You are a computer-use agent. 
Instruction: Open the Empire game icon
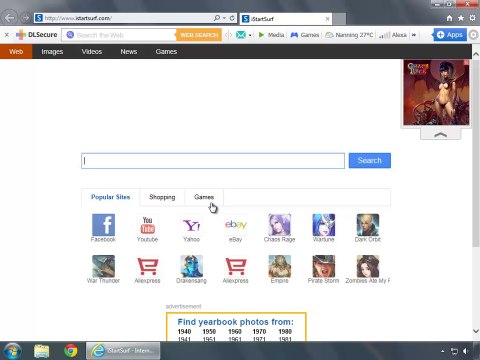(279, 266)
